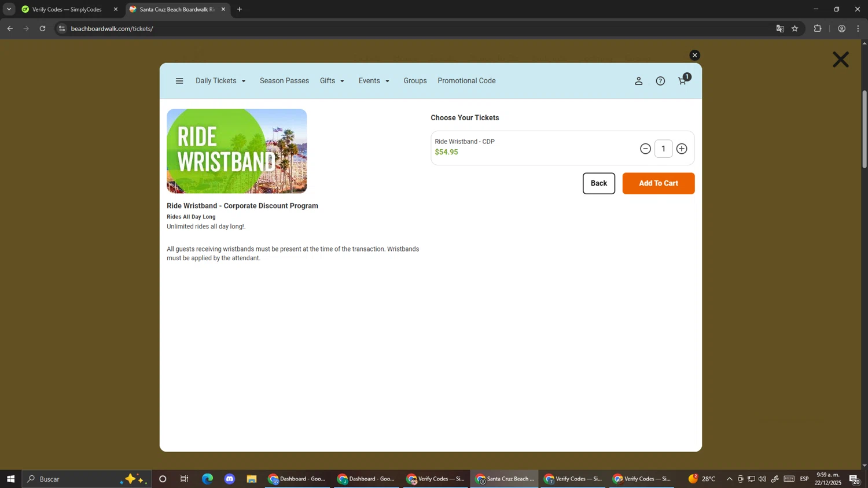Click the page vertical scrollbar

(x=865, y=129)
